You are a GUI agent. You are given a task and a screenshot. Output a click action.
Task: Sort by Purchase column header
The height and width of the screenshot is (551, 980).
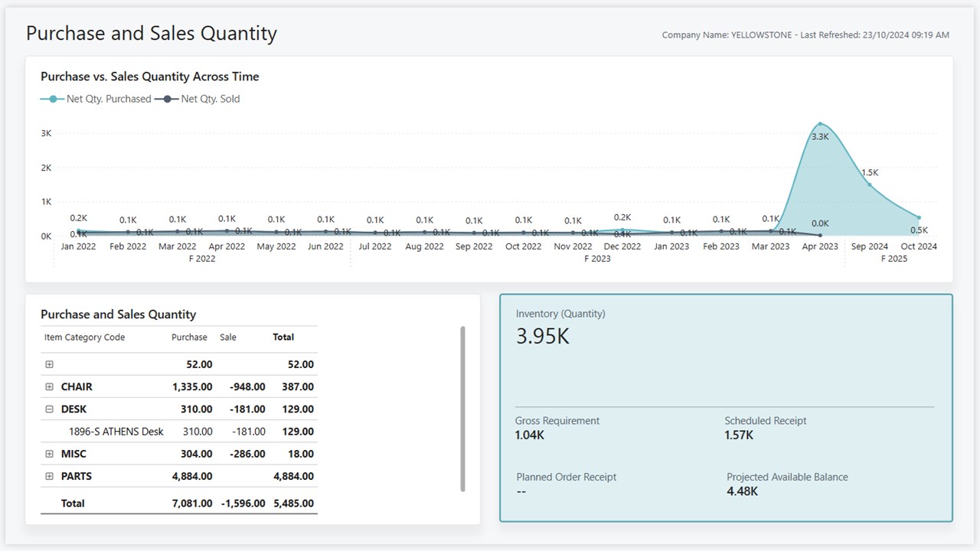click(x=189, y=337)
